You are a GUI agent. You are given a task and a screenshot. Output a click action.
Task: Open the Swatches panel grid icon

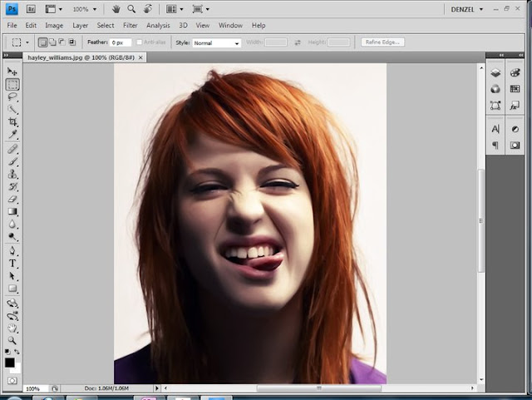[515, 89]
